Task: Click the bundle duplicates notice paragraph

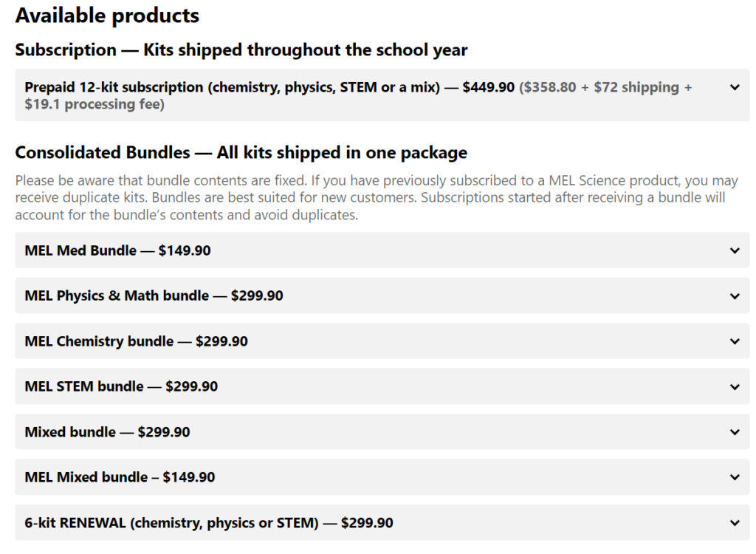Action: tap(376, 197)
